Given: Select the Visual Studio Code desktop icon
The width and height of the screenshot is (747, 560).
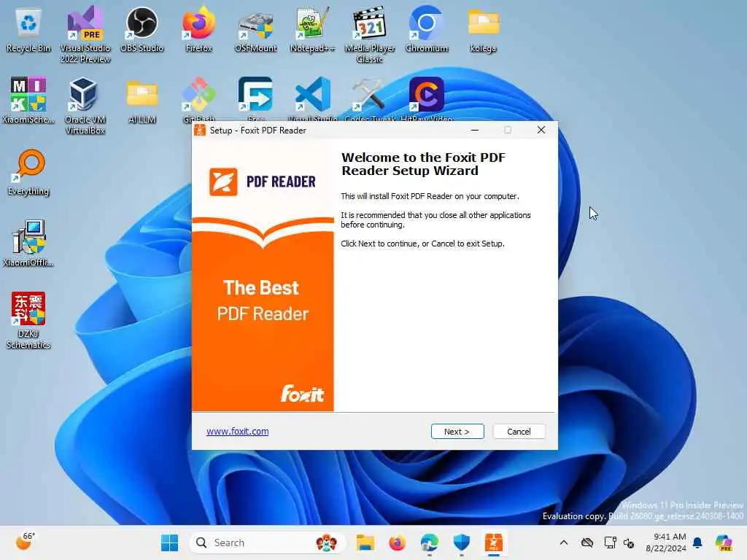Looking at the screenshot, I should coord(312,98).
